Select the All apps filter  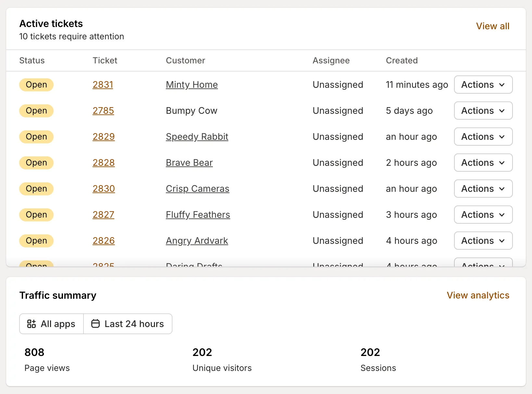click(52, 324)
